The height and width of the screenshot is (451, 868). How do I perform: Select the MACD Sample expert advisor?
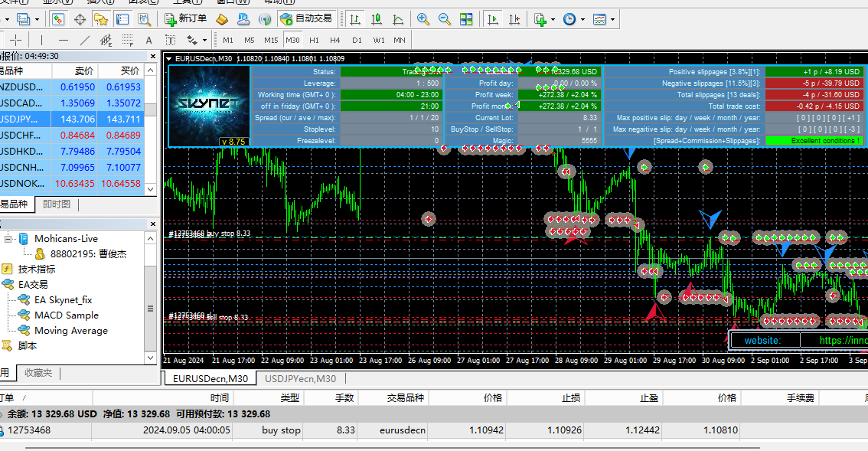click(x=67, y=315)
